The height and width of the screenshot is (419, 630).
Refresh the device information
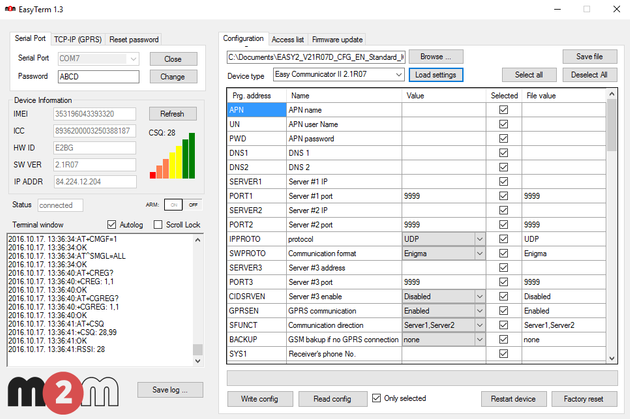(x=172, y=114)
